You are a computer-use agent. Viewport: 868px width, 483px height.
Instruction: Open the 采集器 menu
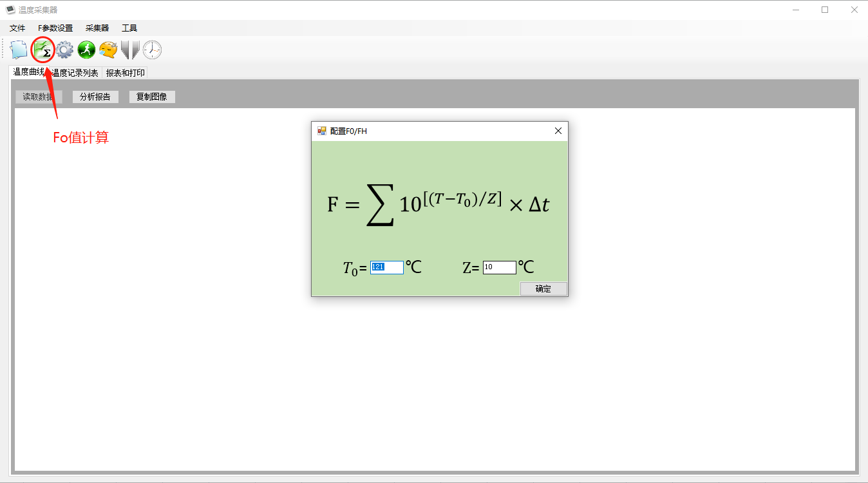coord(97,28)
